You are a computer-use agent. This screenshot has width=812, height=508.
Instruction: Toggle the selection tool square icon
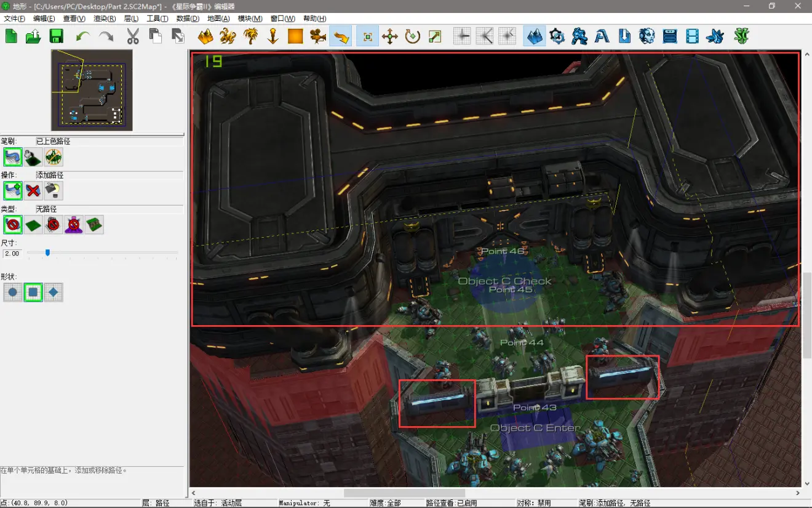click(368, 36)
